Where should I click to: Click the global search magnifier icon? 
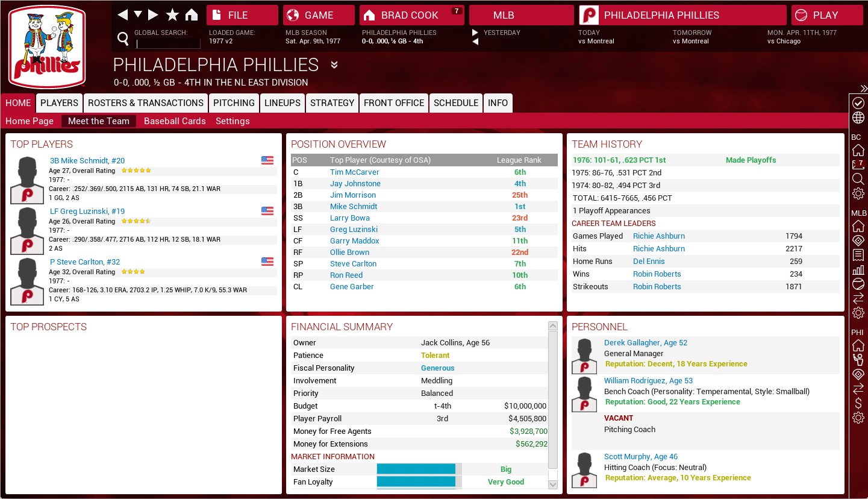[x=123, y=39]
